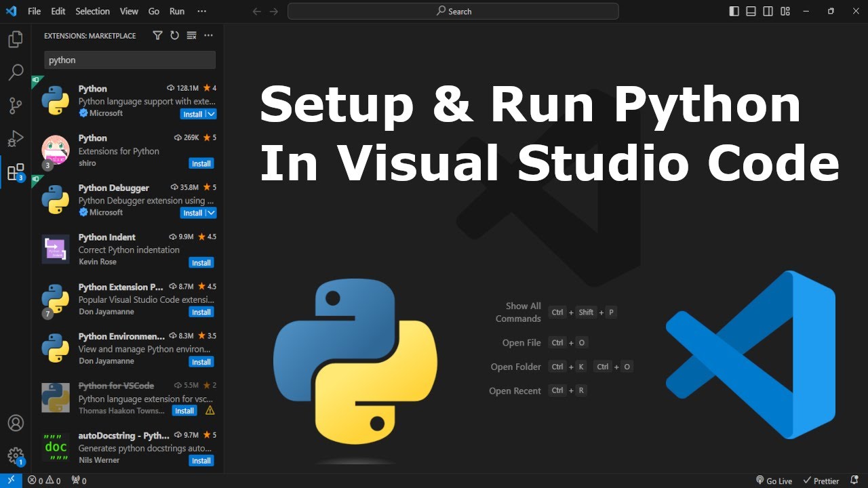Expand install options for Python by Microsoft
Image resolution: width=868 pixels, height=488 pixels.
211,114
